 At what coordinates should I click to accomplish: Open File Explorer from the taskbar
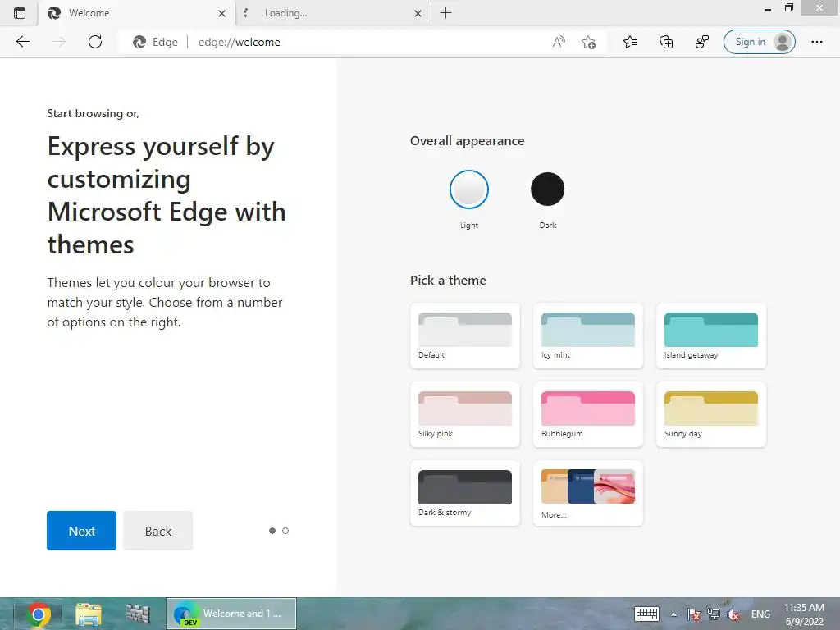click(x=89, y=614)
